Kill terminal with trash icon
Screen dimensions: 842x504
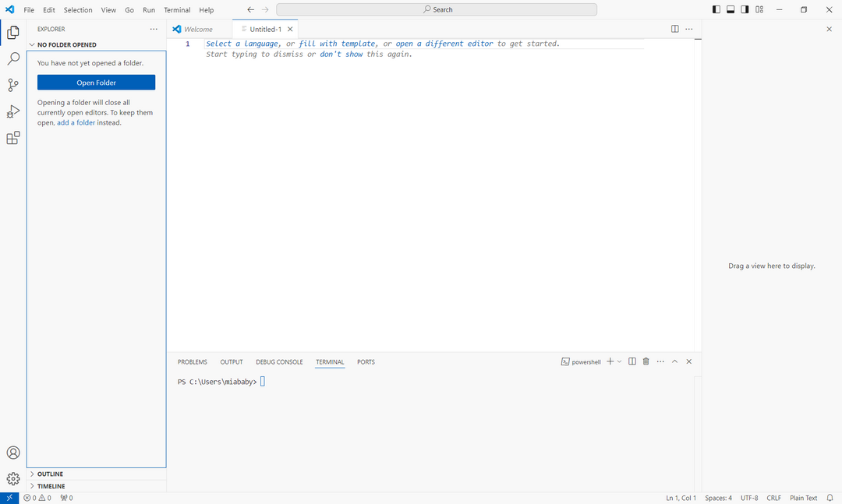tap(646, 361)
